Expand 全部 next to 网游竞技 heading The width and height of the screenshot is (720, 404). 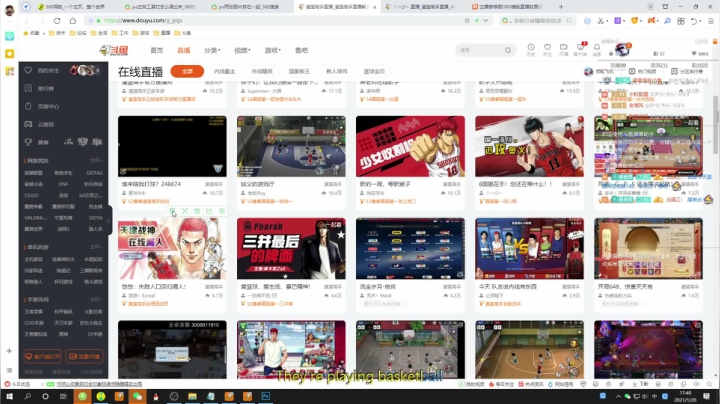point(96,161)
